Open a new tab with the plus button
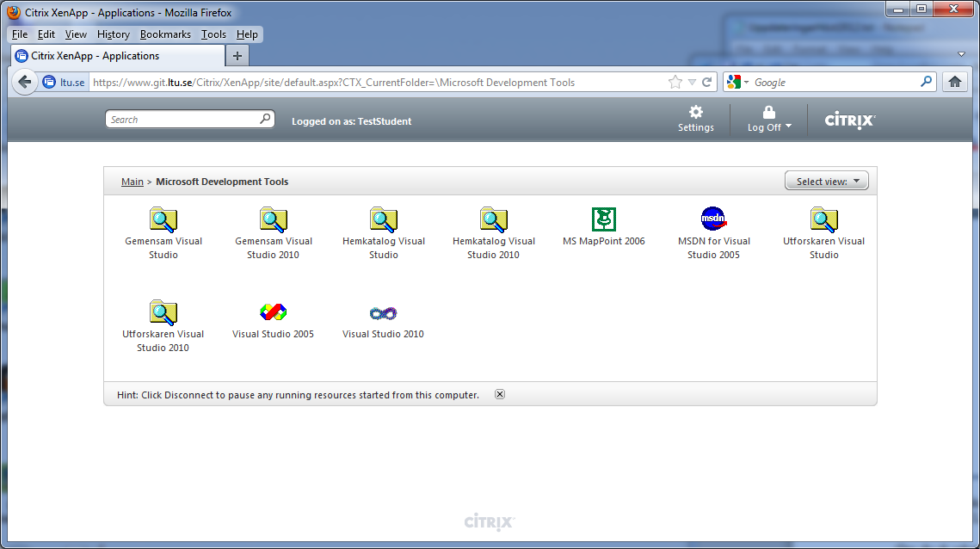 [x=237, y=56]
